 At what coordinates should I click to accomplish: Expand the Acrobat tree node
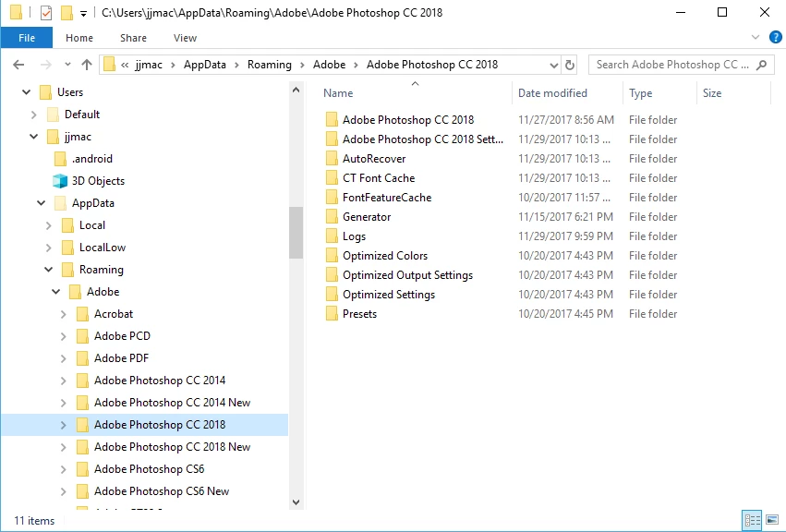[63, 314]
